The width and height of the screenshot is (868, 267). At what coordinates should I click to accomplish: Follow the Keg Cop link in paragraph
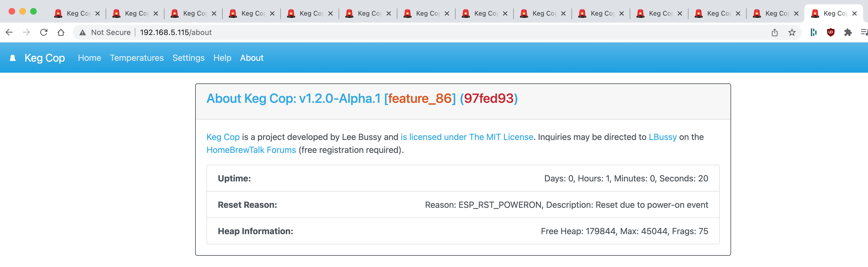click(223, 137)
